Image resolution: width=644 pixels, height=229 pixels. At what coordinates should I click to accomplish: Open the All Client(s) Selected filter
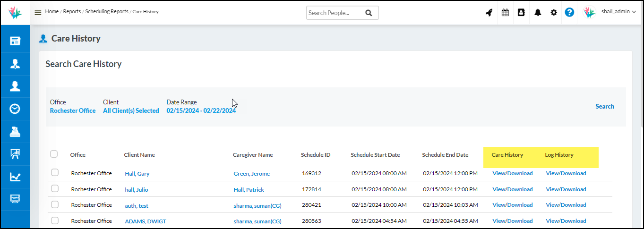131,111
